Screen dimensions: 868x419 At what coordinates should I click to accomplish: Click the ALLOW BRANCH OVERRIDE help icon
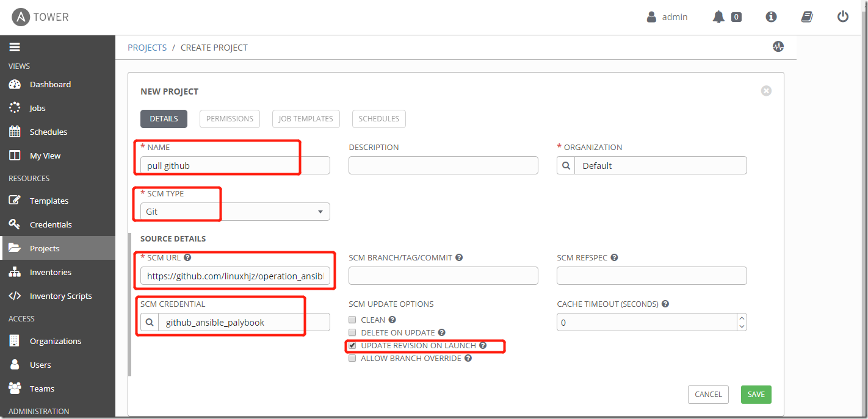coord(468,358)
